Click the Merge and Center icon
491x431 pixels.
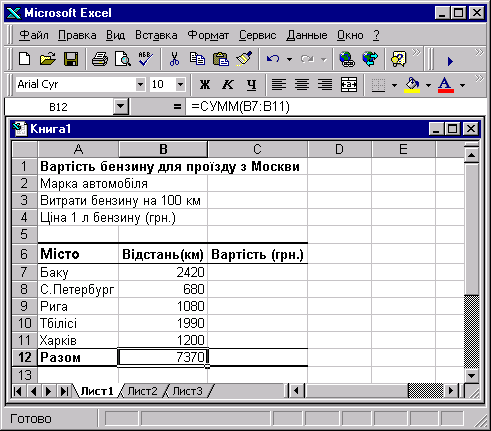click(x=349, y=85)
